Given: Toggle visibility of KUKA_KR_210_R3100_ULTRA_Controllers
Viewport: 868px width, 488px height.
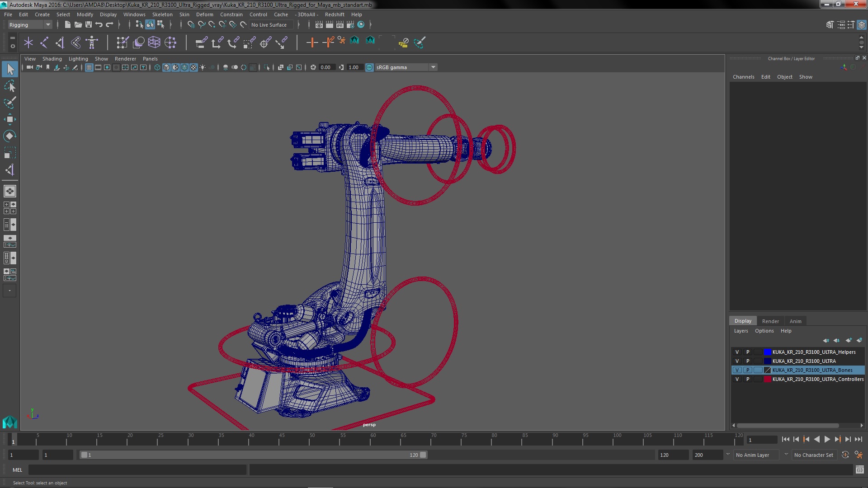Looking at the screenshot, I should coord(737,378).
